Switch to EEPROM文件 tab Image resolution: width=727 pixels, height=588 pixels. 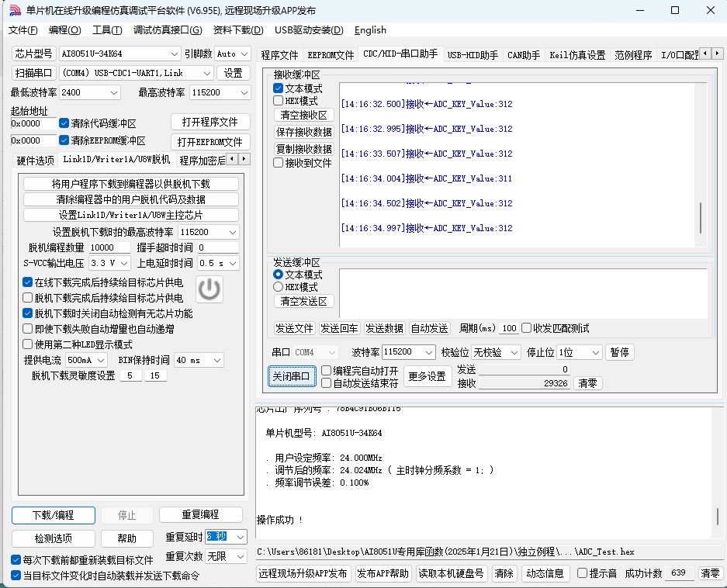tap(331, 55)
